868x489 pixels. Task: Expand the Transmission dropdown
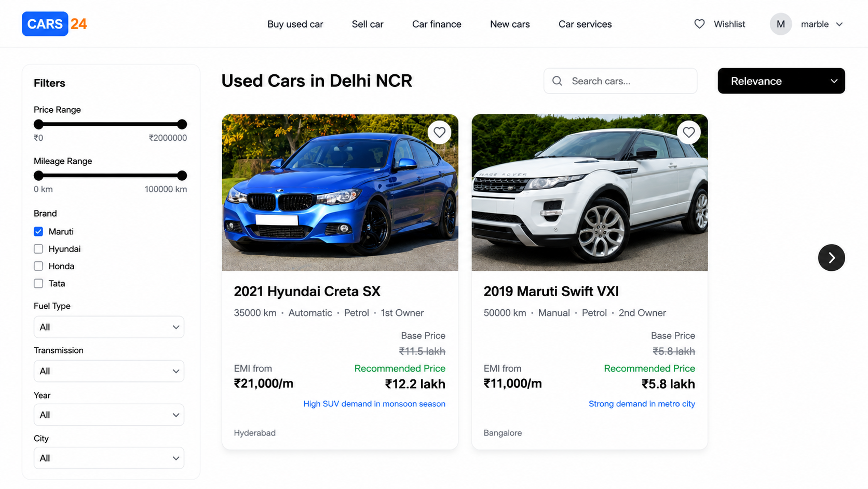coord(109,371)
